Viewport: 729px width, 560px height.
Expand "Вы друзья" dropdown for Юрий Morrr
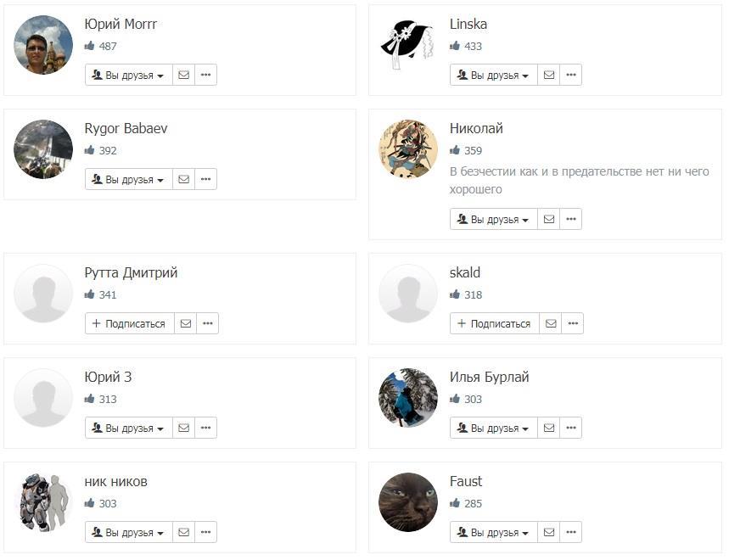coord(129,75)
